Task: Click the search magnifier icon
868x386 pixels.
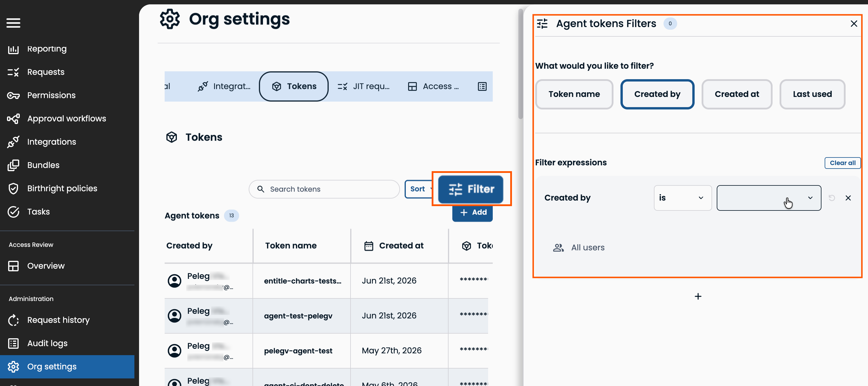Action: click(260, 189)
